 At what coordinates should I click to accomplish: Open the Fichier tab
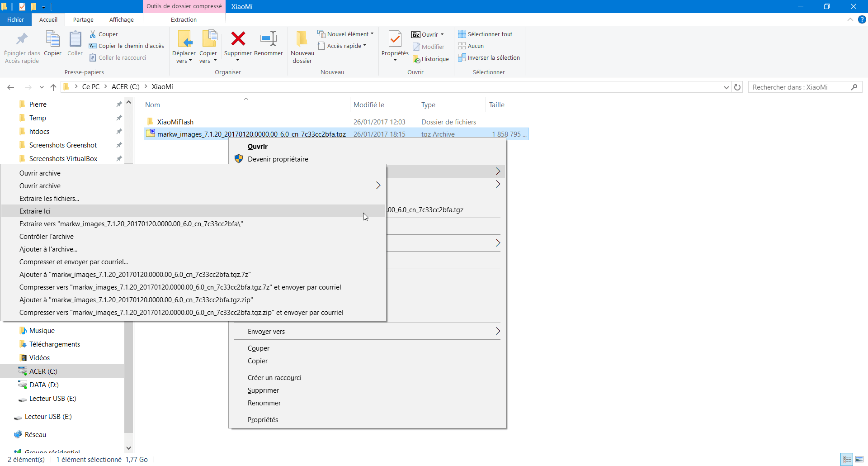coord(15,19)
